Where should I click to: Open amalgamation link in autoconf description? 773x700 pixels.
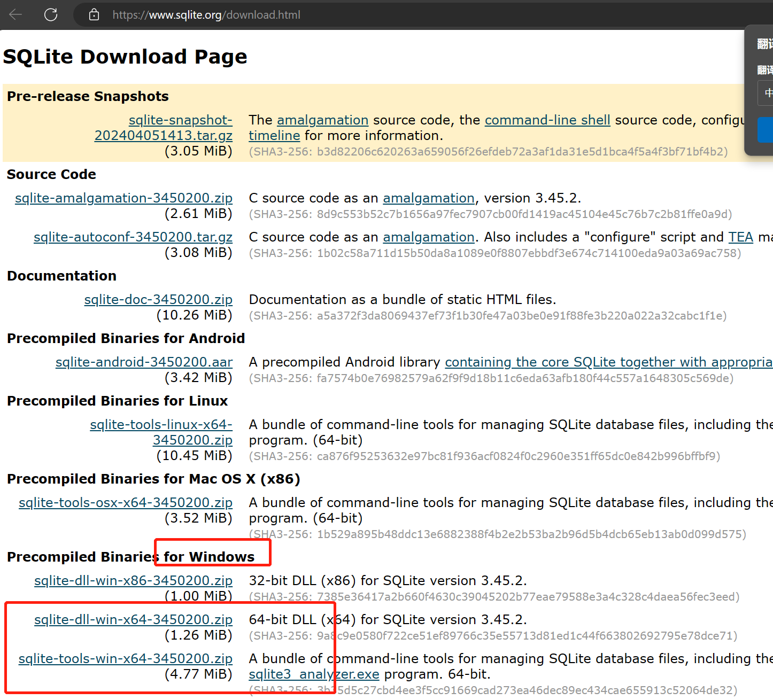point(429,237)
